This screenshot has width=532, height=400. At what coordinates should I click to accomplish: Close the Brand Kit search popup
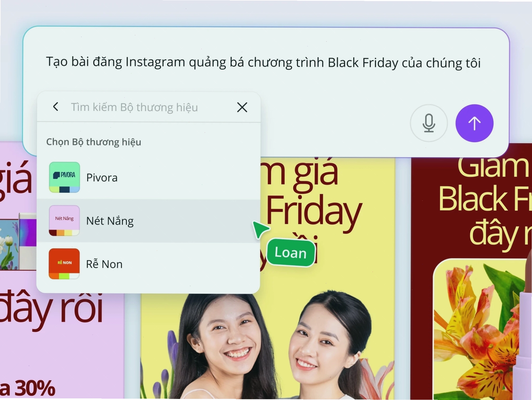coord(242,107)
